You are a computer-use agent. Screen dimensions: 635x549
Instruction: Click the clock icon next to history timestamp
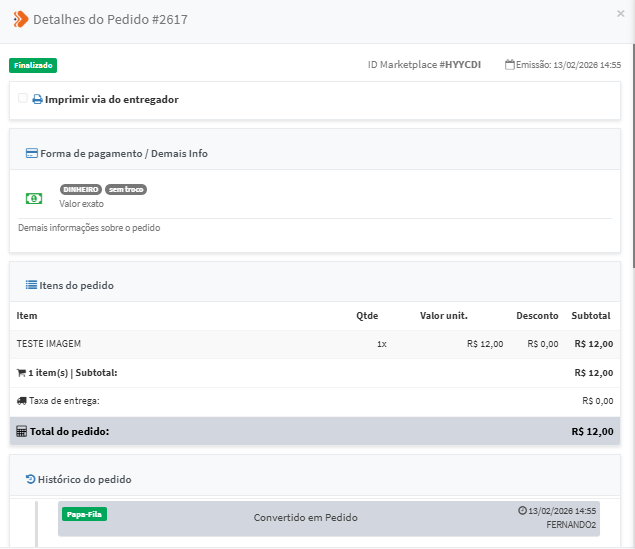click(522, 510)
